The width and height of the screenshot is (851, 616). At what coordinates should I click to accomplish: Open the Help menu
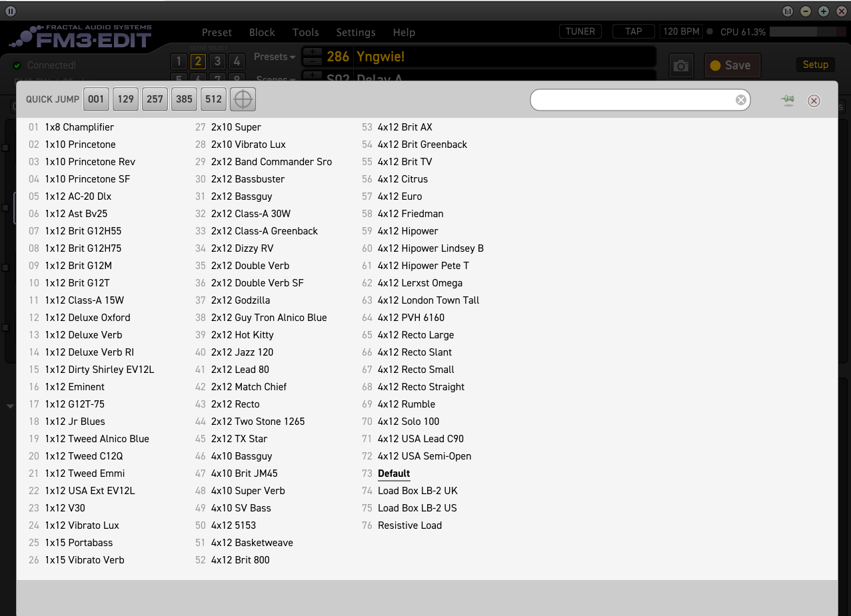tap(404, 32)
